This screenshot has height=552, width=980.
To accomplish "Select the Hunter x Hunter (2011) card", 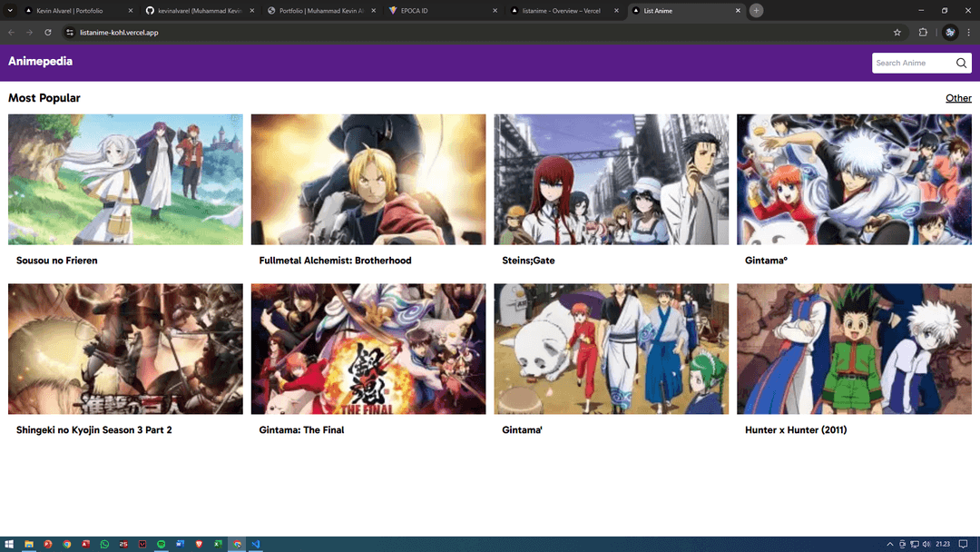I will (x=854, y=359).
